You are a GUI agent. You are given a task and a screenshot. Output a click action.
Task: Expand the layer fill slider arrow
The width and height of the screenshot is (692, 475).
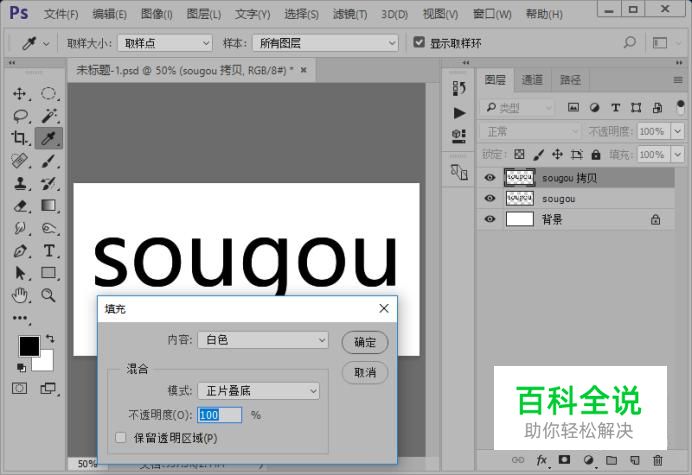tap(677, 155)
